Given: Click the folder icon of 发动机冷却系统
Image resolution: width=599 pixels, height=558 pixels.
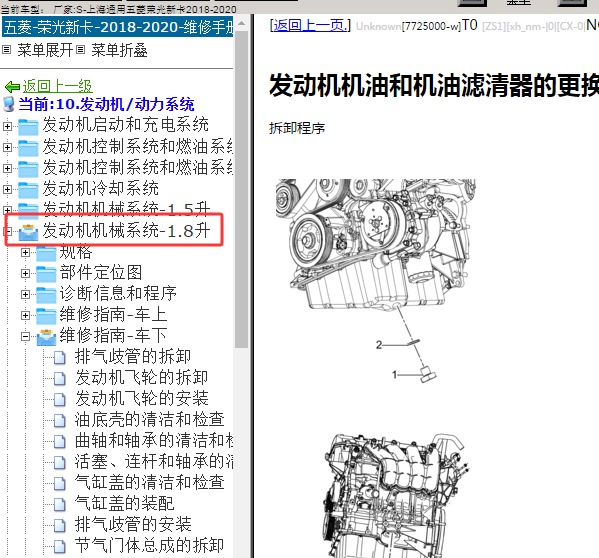Looking at the screenshot, I should [x=28, y=189].
